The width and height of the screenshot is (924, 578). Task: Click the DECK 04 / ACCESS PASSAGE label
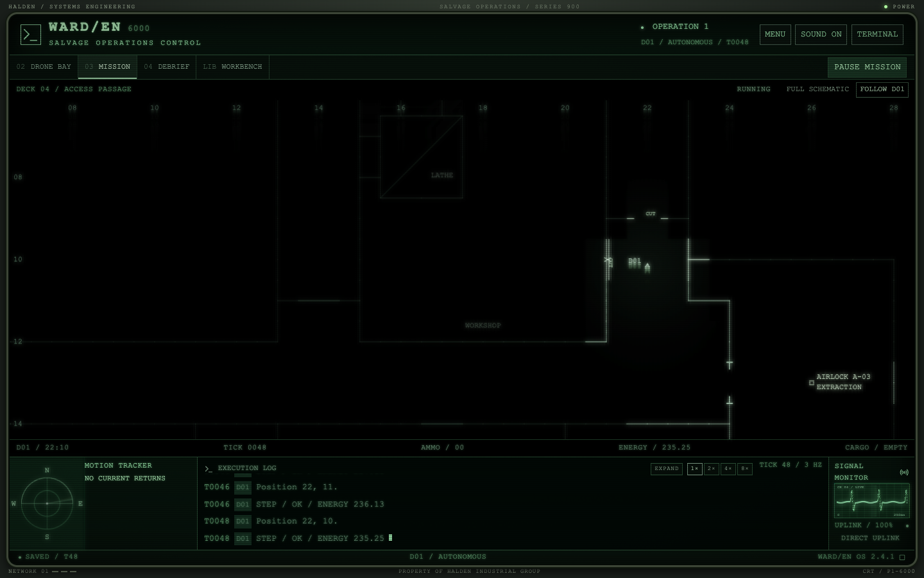74,89
